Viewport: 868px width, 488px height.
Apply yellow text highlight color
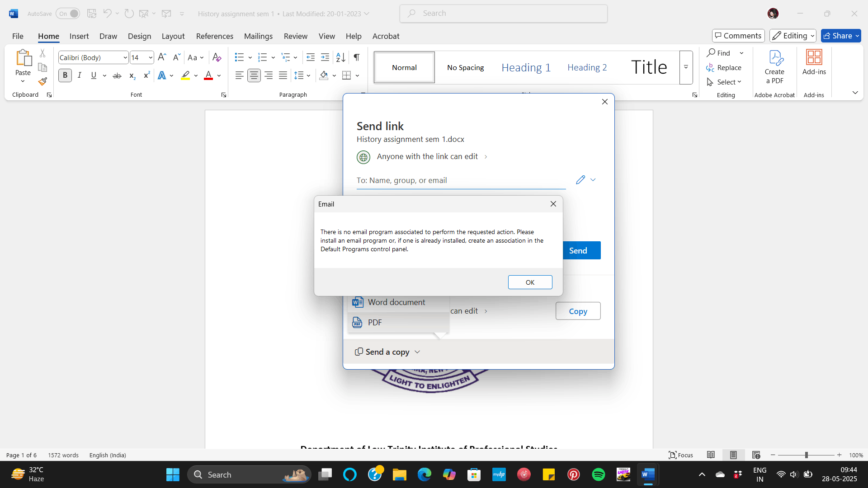pos(184,75)
